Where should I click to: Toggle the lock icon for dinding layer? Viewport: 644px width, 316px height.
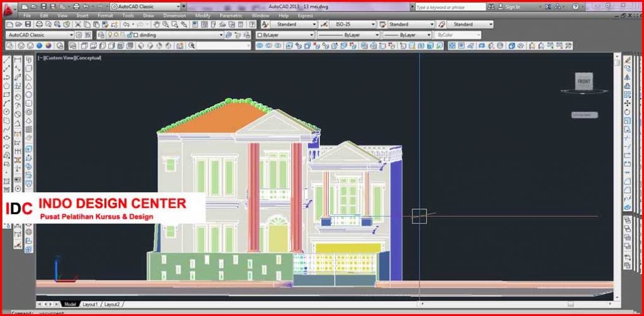click(x=129, y=35)
